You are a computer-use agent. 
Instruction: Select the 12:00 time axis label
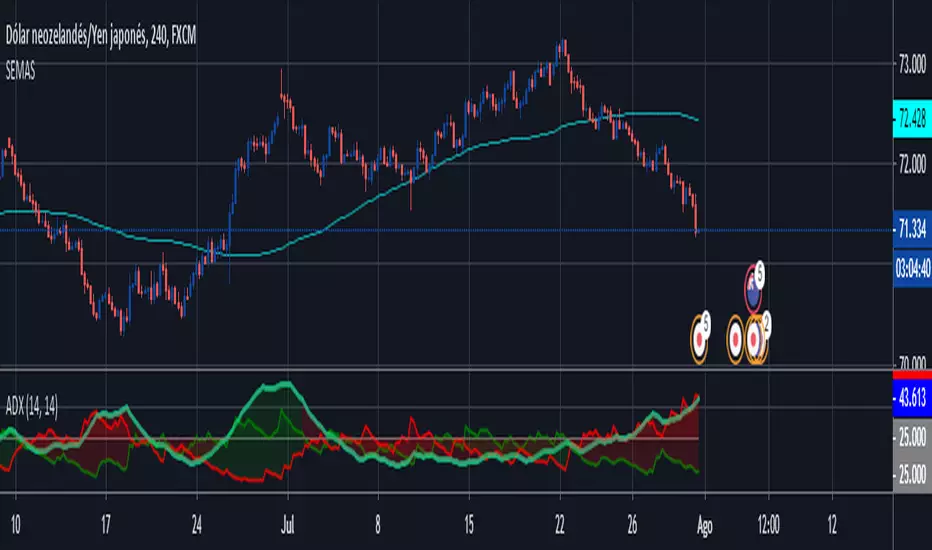tap(769, 525)
